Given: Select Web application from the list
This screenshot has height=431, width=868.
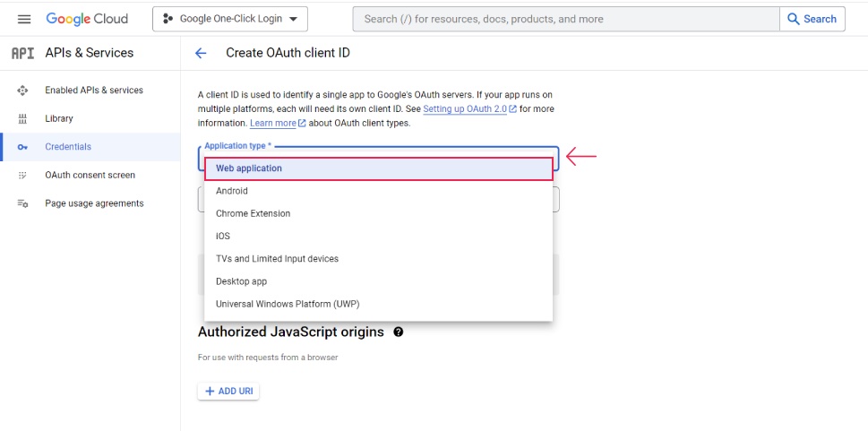Looking at the screenshot, I should pyautogui.click(x=379, y=168).
